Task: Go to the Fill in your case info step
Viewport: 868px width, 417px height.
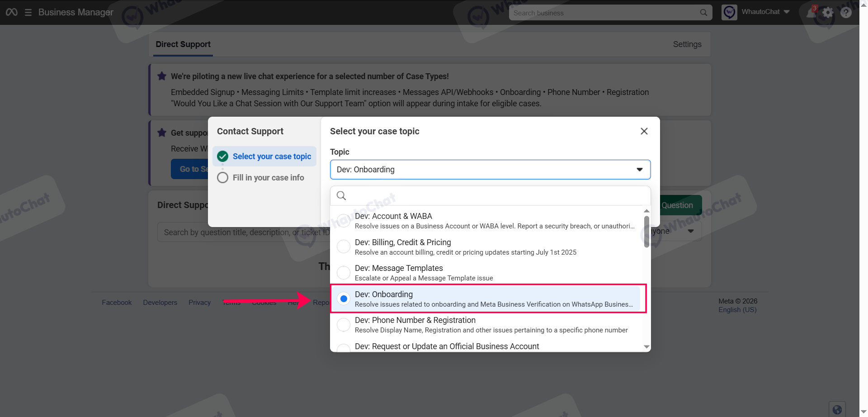Action: pyautogui.click(x=264, y=178)
